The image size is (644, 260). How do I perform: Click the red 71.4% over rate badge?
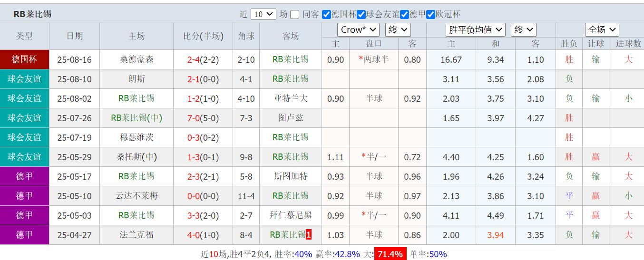[x=390, y=254]
